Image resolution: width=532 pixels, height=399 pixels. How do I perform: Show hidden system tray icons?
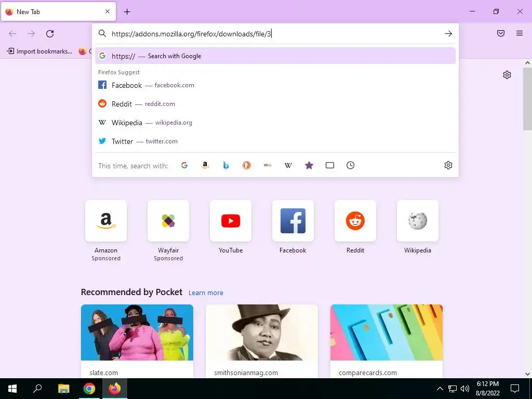point(440,389)
